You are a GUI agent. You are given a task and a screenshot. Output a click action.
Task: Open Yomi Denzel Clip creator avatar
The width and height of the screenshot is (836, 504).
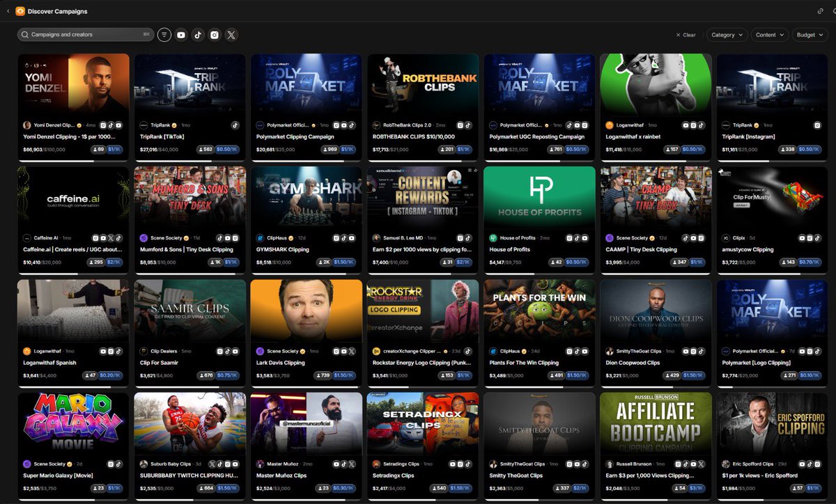pos(26,125)
